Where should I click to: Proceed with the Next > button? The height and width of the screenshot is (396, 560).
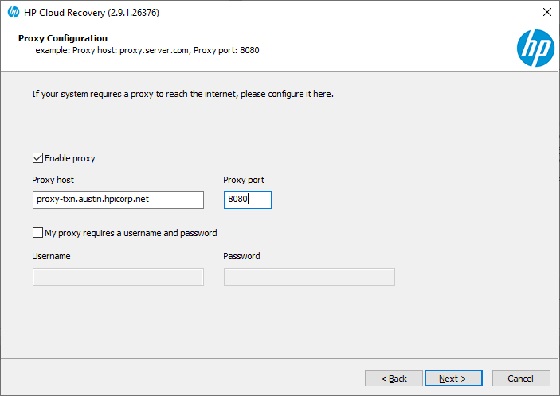(x=454, y=378)
